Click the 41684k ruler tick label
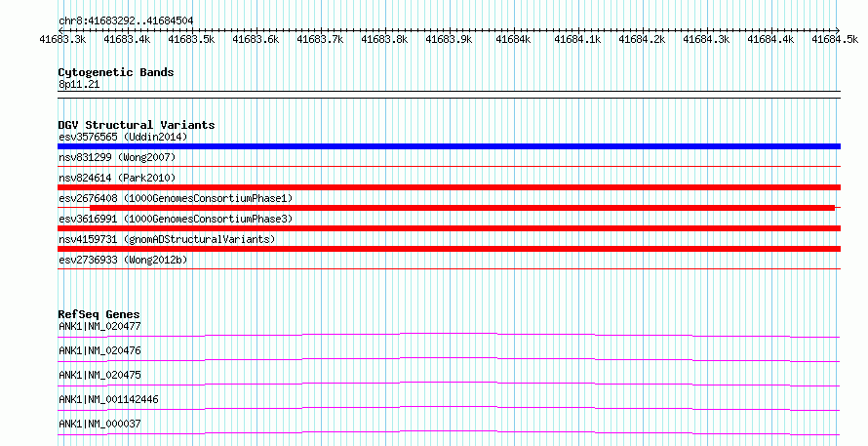 (x=513, y=39)
